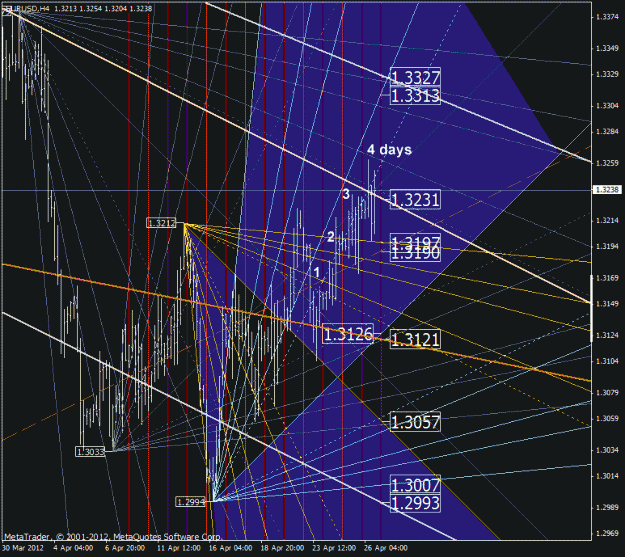This screenshot has width=625, height=557.
Task: Click '11 Apr 12:00' on the time axis
Action: [x=179, y=548]
